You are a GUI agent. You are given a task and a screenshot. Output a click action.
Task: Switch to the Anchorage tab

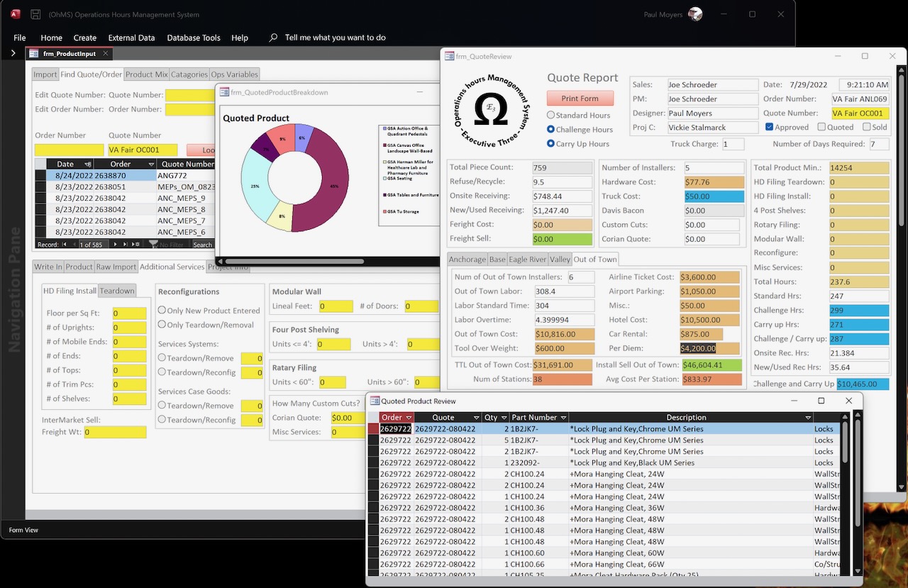tap(467, 260)
